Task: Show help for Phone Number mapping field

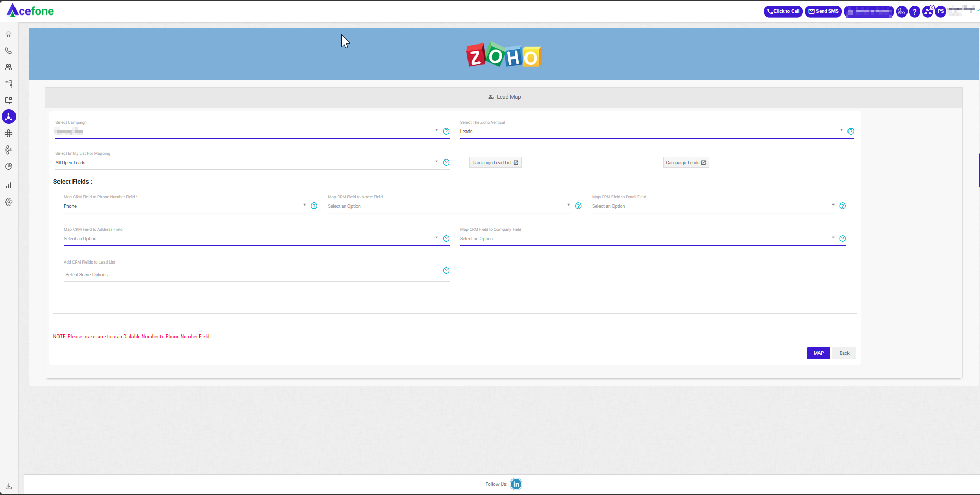Action: (314, 206)
